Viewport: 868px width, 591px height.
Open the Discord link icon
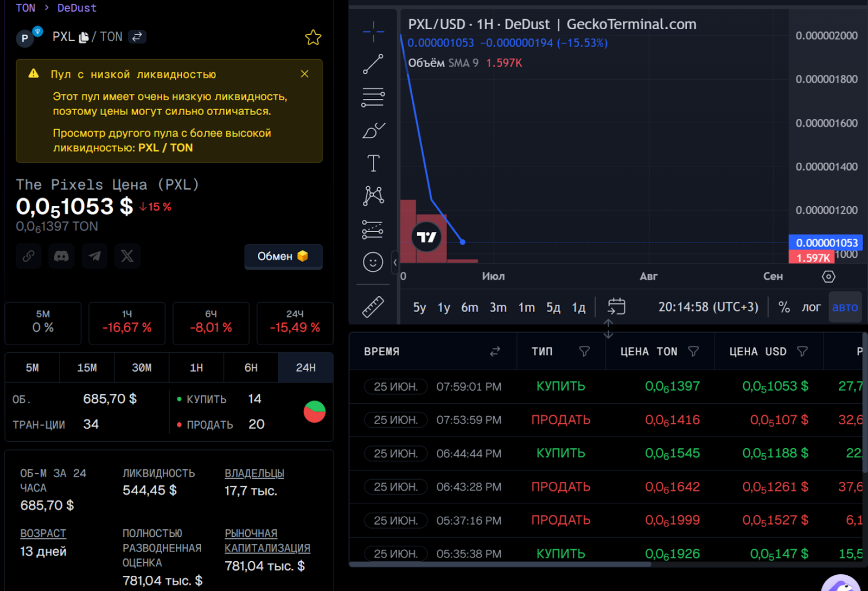[x=61, y=256]
